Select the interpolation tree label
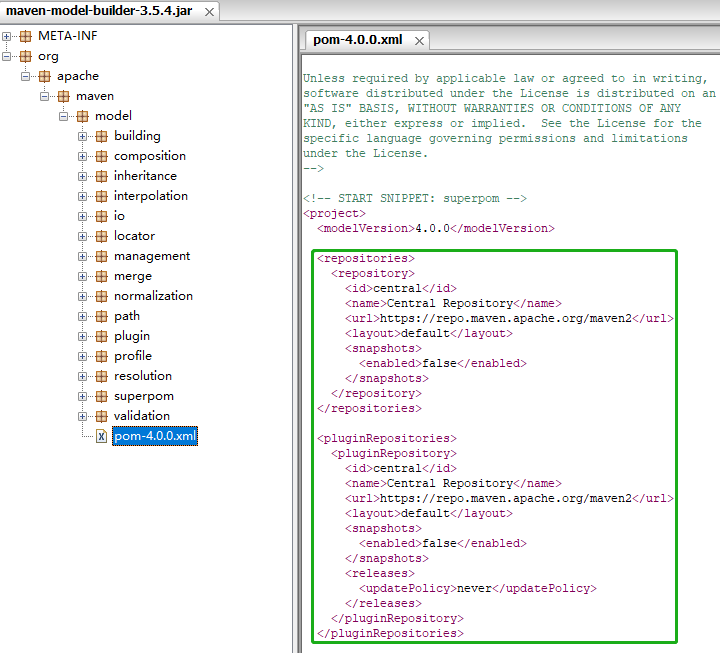Screen dimensions: 720x653 coord(151,196)
